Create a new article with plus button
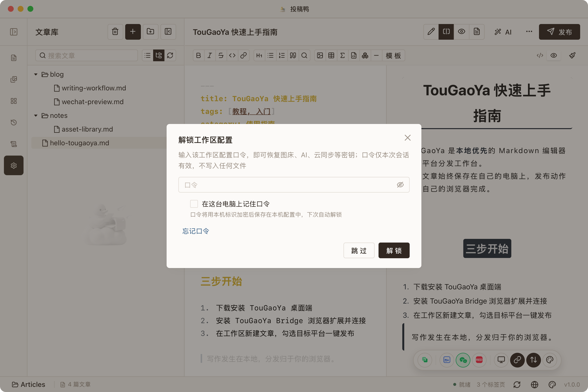The width and height of the screenshot is (588, 392). [133, 32]
